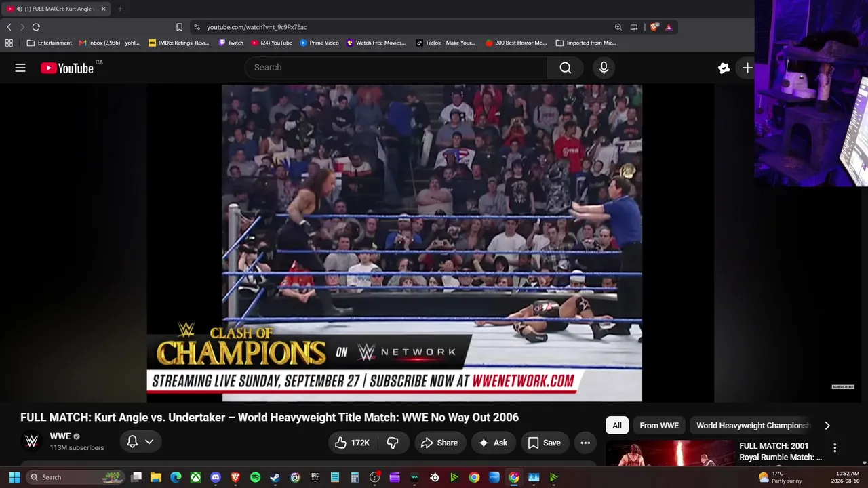Select the From WWE filter chip

(659, 426)
